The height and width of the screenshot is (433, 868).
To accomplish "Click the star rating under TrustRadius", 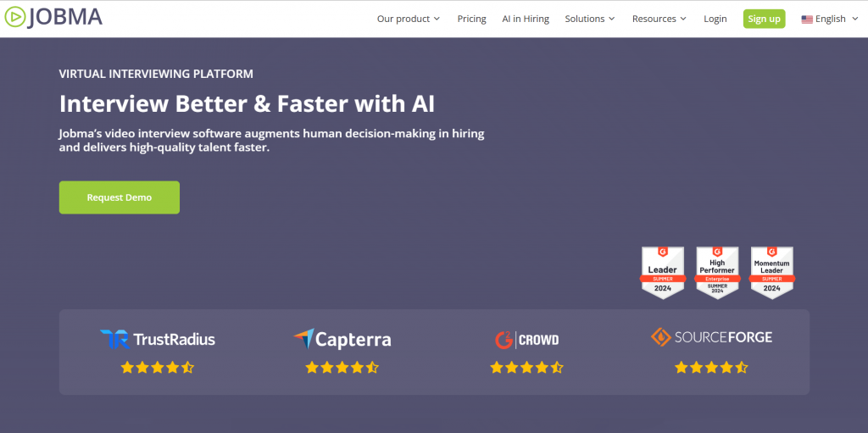I will (x=158, y=367).
